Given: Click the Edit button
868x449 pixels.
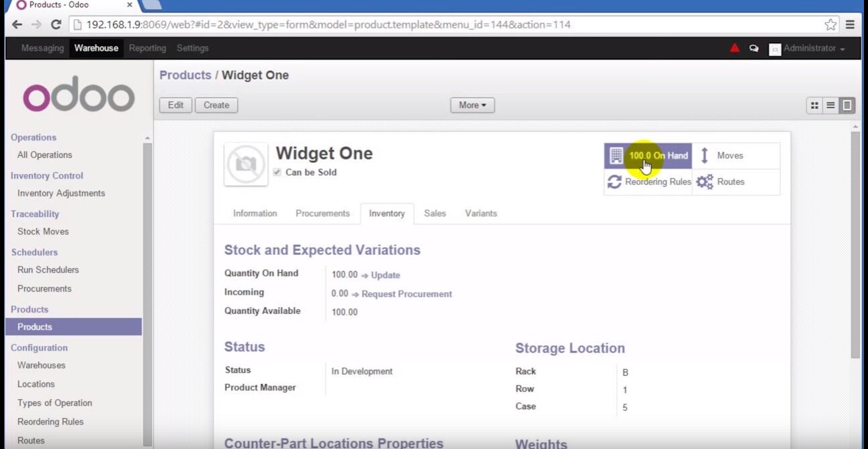Looking at the screenshot, I should click(x=175, y=105).
